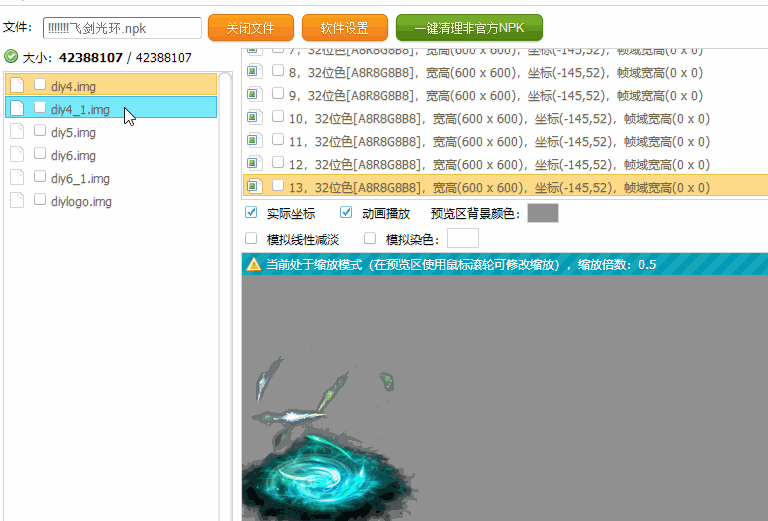Open 软件设置 settings button
The image size is (768, 521).
click(x=343, y=28)
